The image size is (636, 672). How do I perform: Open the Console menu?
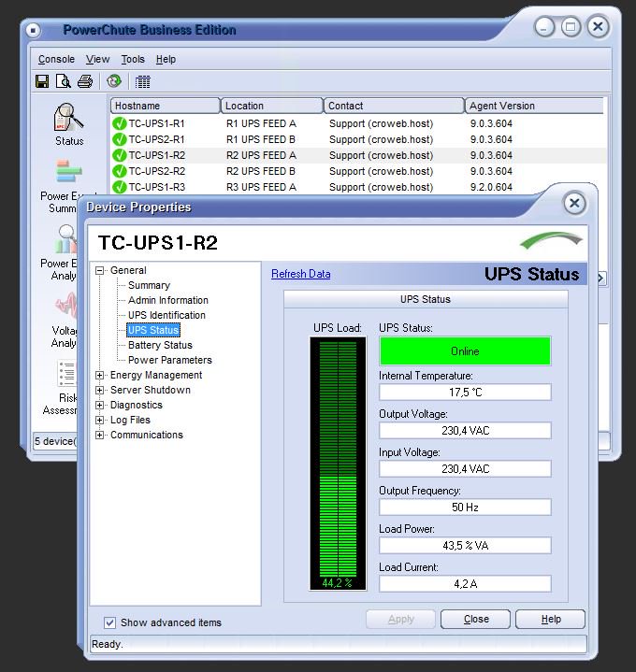(56, 59)
